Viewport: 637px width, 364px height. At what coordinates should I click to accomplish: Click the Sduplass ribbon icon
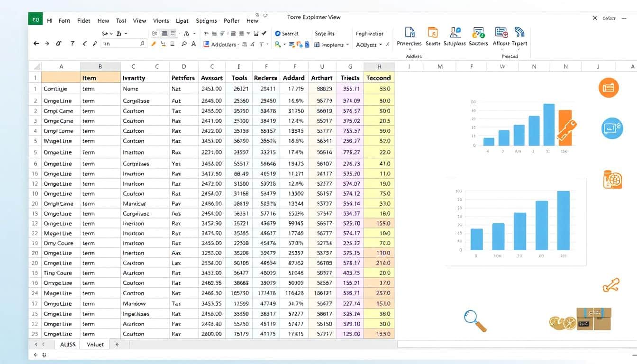click(x=455, y=32)
